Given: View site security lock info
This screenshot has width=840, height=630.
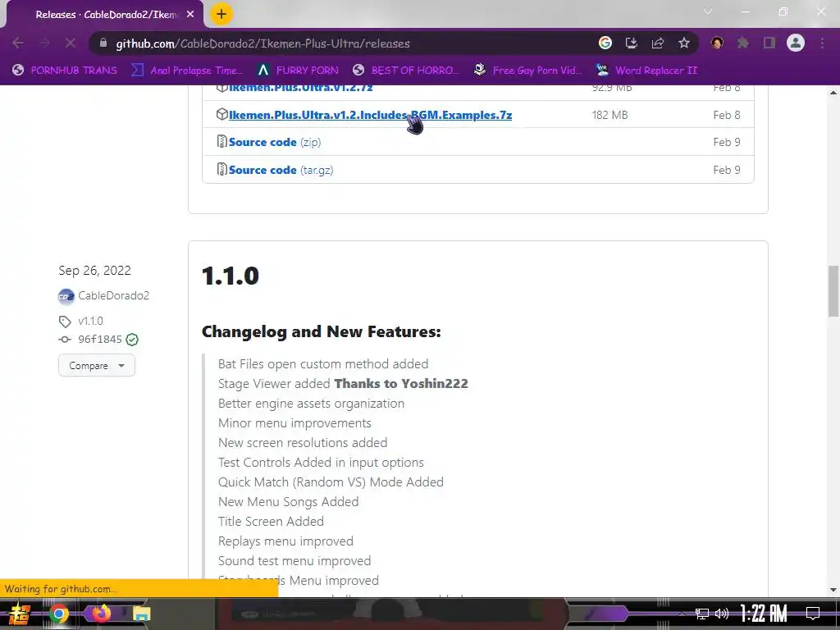Looking at the screenshot, I should (103, 43).
